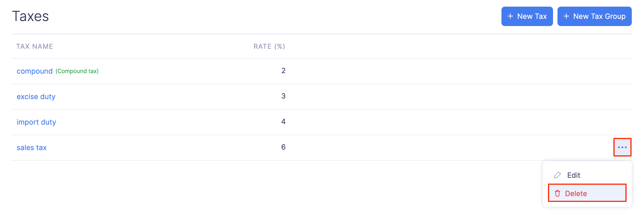Image resolution: width=644 pixels, height=221 pixels.
Task: Open the import duty tax link
Action: [36, 122]
